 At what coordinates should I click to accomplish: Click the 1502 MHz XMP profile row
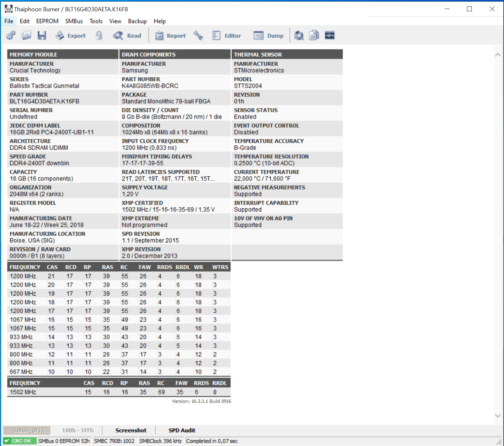coord(119,392)
